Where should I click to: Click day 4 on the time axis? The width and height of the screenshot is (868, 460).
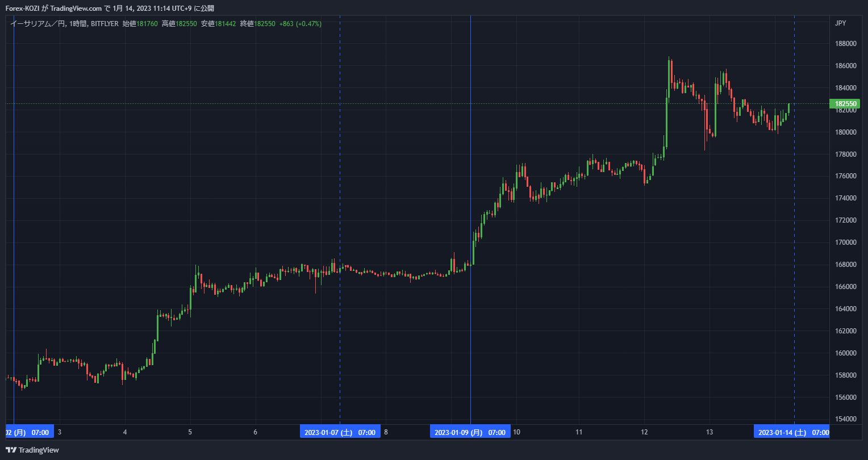pos(125,432)
